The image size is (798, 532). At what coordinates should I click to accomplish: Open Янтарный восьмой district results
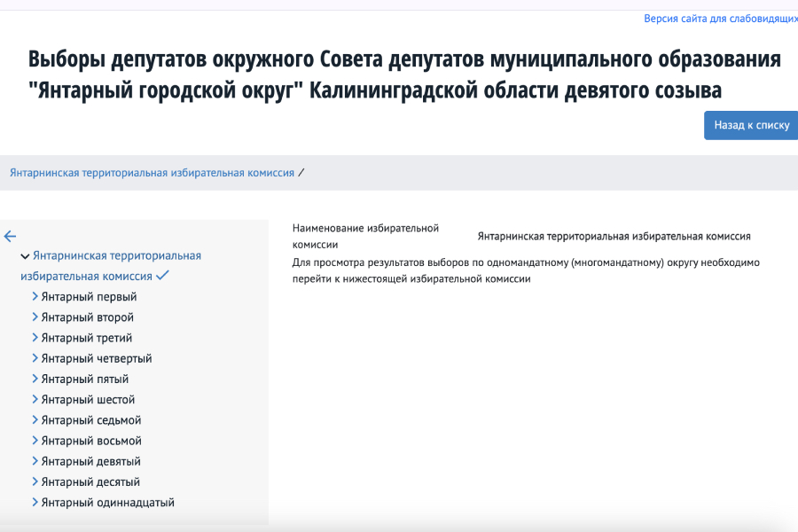[90, 441]
